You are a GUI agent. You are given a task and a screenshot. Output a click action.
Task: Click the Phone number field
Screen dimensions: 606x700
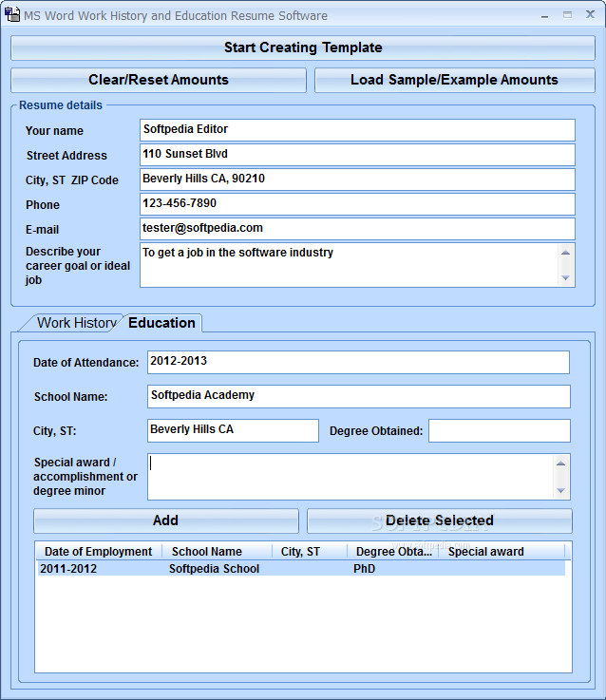357,204
